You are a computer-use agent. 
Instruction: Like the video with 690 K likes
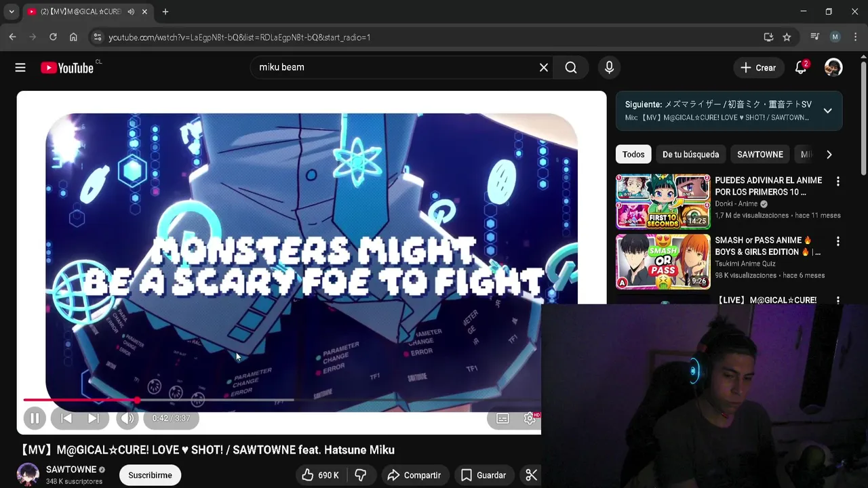pyautogui.click(x=321, y=475)
